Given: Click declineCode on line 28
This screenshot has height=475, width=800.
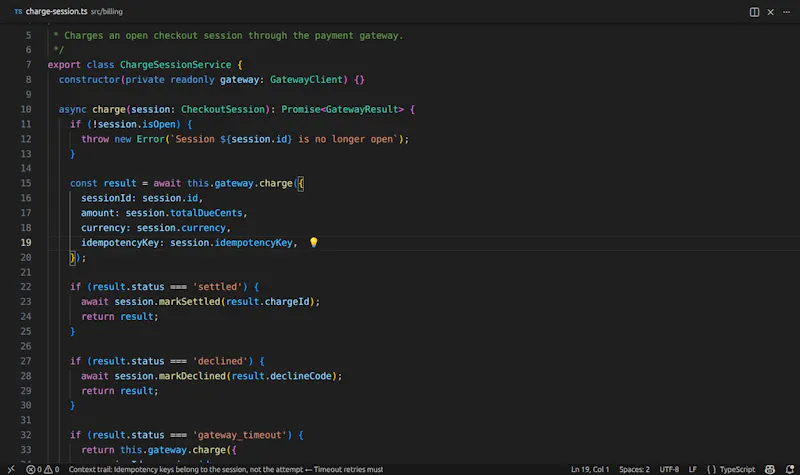Looking at the screenshot, I should click(301, 376).
